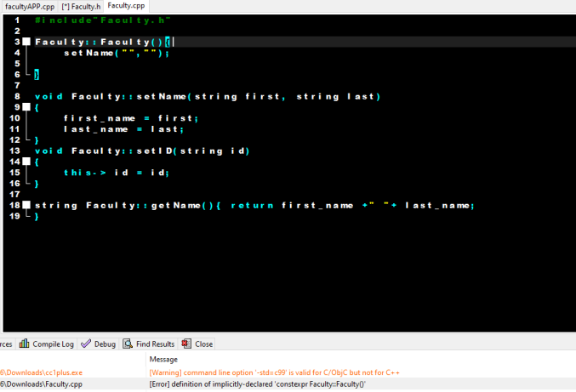
Task: Select the Faculty.cpp editor tab
Action: (x=126, y=6)
